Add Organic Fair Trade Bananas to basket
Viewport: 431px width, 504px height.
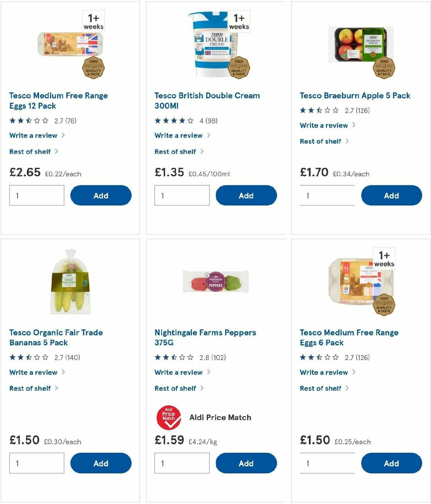[x=101, y=463]
